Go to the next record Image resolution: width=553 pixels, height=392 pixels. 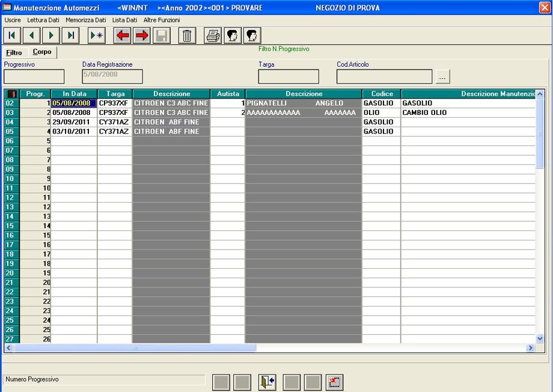pos(51,35)
